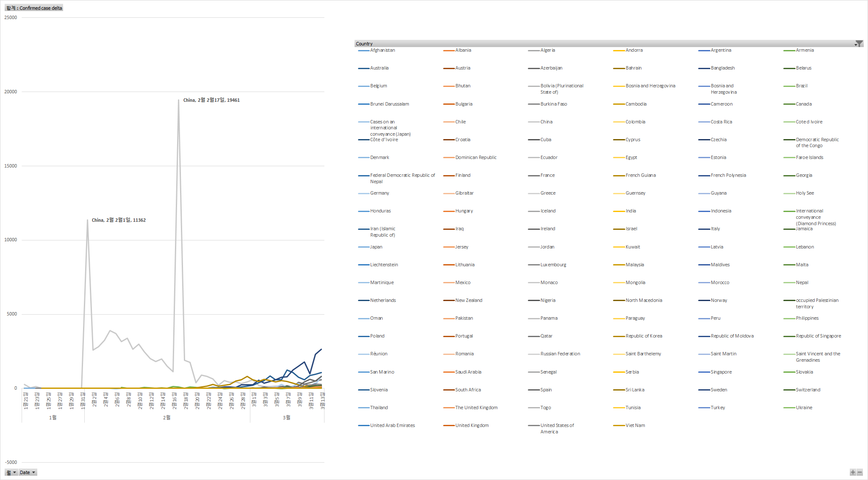The image size is (868, 480).
Task: Click the Country legend field button
Action: [364, 44]
